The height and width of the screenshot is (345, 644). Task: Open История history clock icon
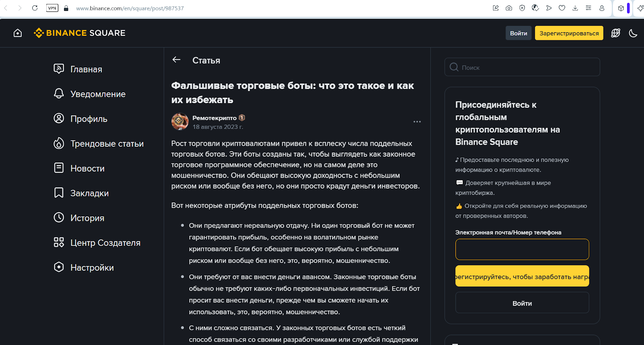point(59,218)
